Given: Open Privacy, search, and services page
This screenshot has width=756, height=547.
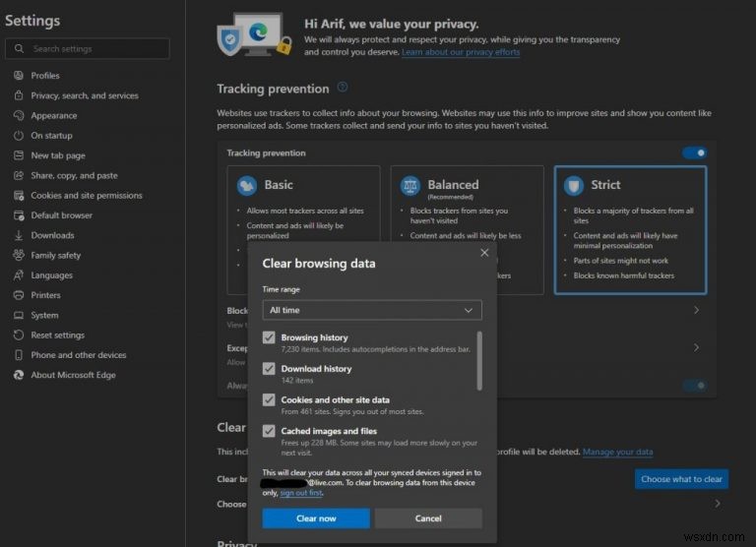Looking at the screenshot, I should 85,95.
